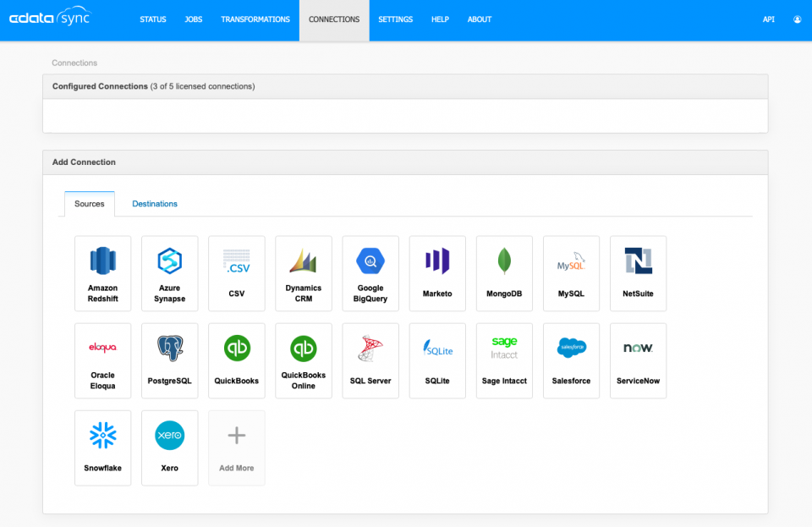812x527 pixels.
Task: Open the CSV source connector
Action: 236,273
